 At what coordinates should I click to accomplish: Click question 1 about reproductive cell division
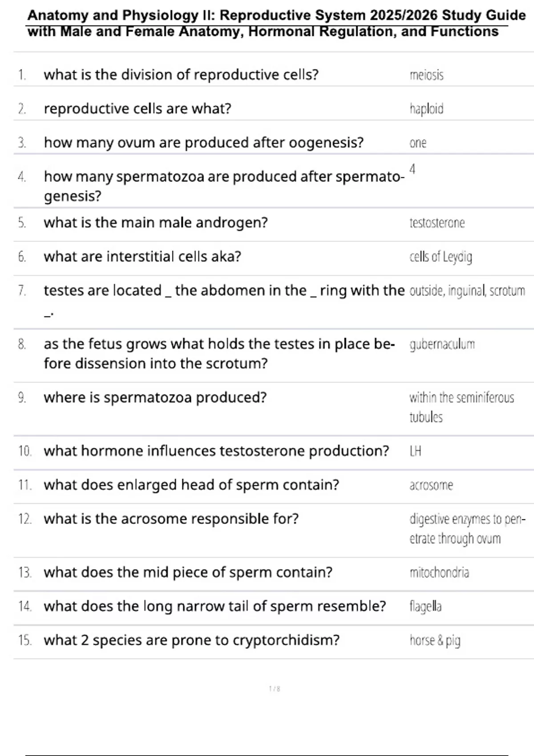181,75
